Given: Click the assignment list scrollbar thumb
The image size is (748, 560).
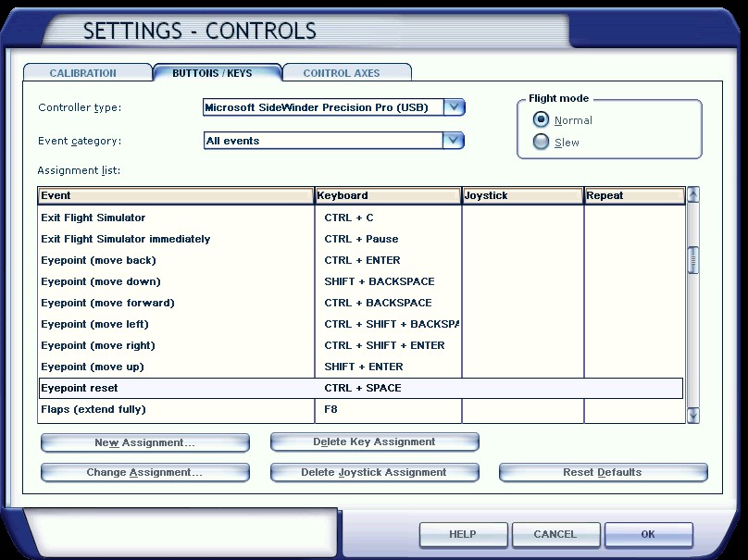Looking at the screenshot, I should 692,260.
